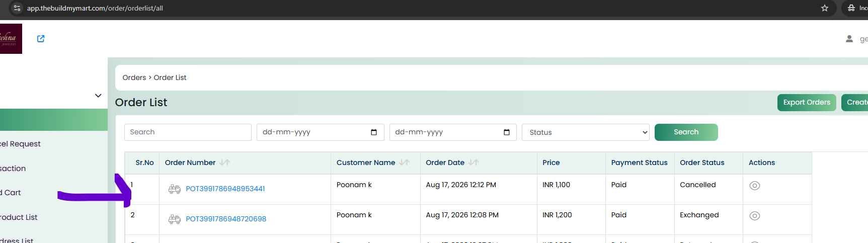
Task: Open the Transaction sidebar item
Action: pyautogui.click(x=13, y=169)
